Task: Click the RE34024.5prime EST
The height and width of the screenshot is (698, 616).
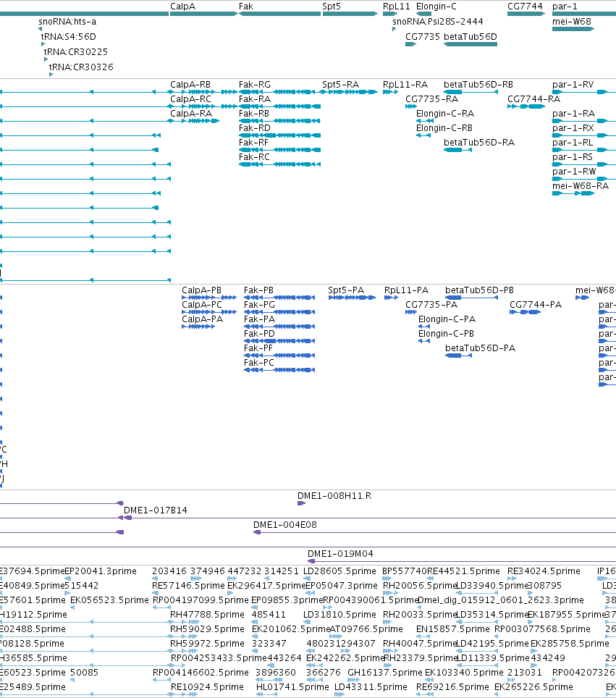Action: click(512, 579)
